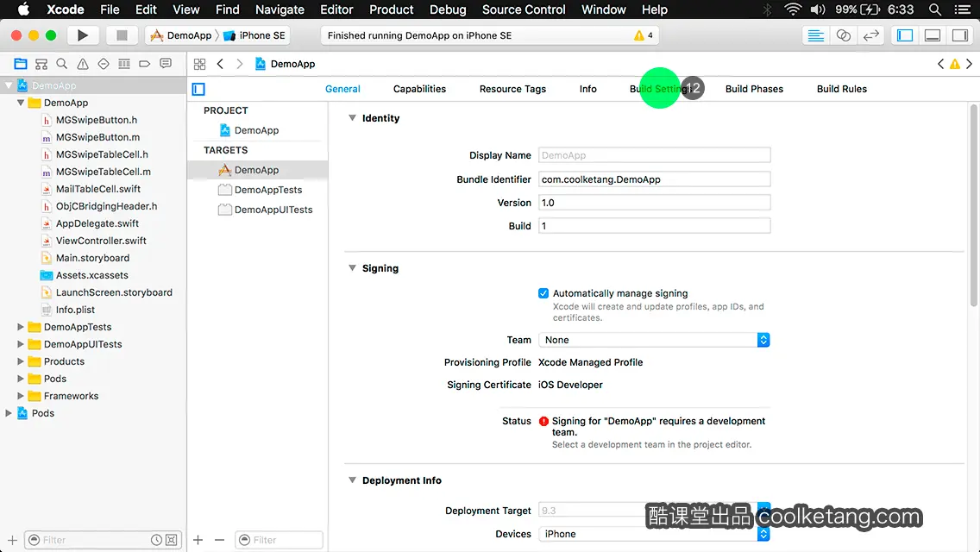Switch to the Resource Tags tab
This screenshot has height=552, width=980.
click(x=512, y=89)
